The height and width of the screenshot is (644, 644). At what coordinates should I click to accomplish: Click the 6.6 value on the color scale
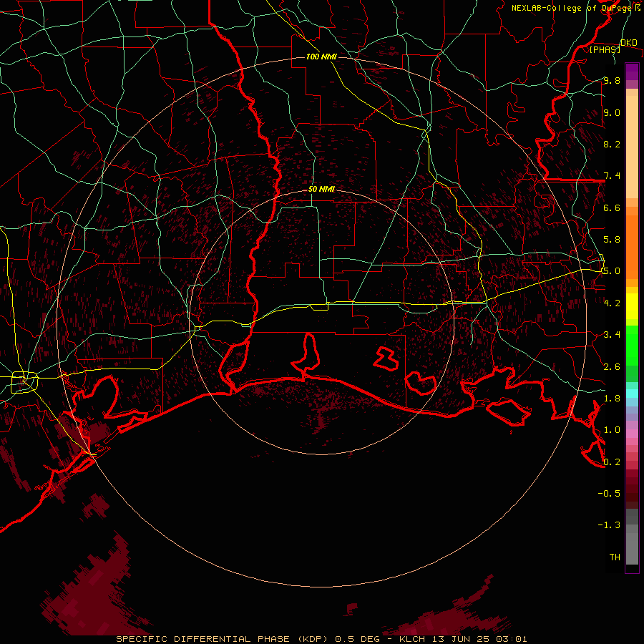click(x=612, y=208)
